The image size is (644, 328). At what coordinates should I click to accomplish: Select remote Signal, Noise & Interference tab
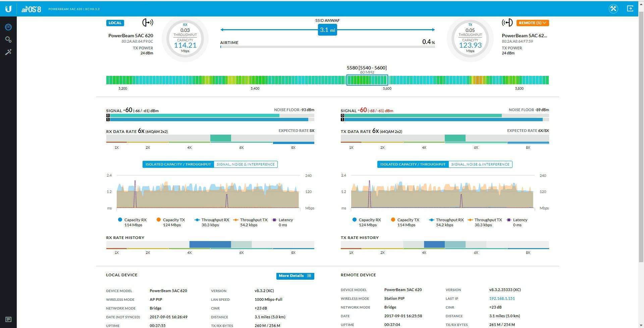coord(480,164)
